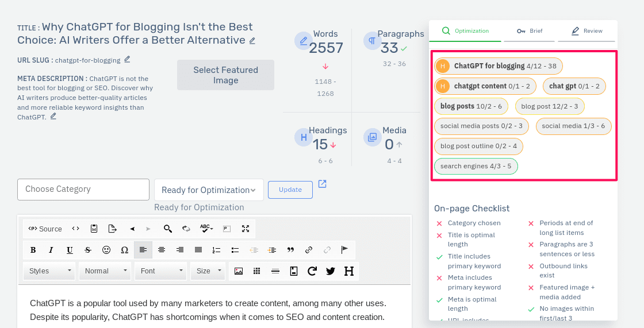Insert a link with the chain icon
Viewport: 644px width, 328px height.
tap(309, 250)
